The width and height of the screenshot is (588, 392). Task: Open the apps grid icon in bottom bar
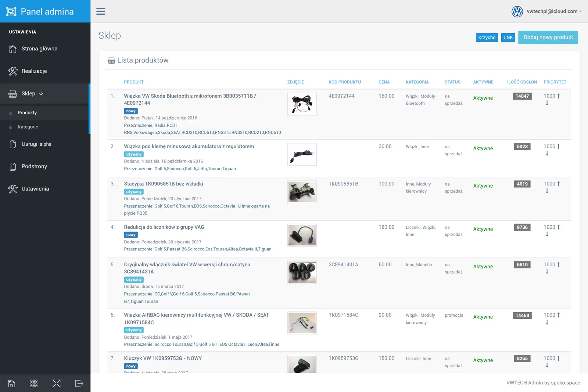(34, 384)
